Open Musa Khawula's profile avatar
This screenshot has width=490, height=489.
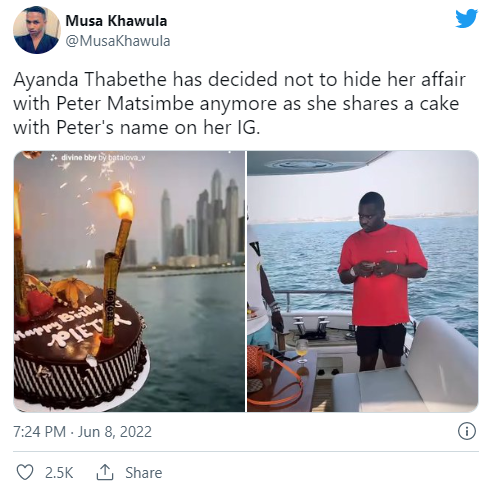coord(37,30)
